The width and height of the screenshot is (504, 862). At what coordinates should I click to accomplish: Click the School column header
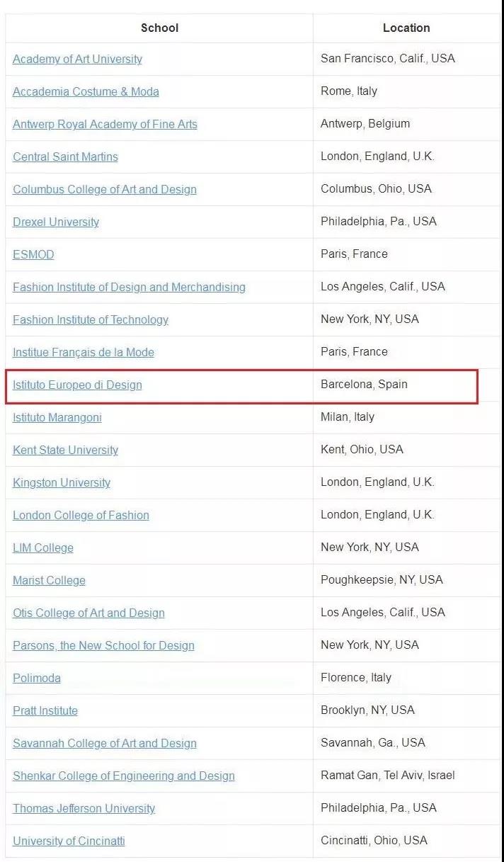click(x=159, y=28)
